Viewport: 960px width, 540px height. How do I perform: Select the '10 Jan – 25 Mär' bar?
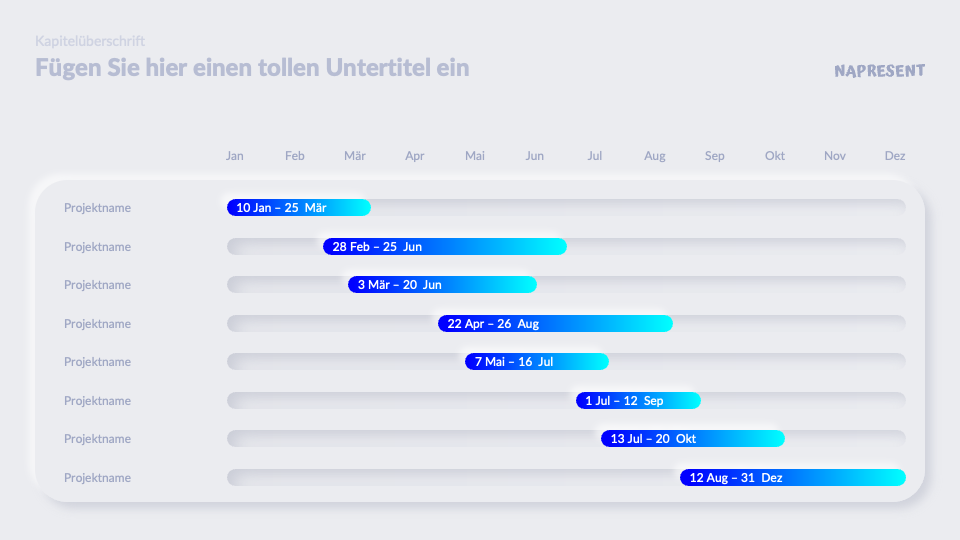(x=299, y=208)
